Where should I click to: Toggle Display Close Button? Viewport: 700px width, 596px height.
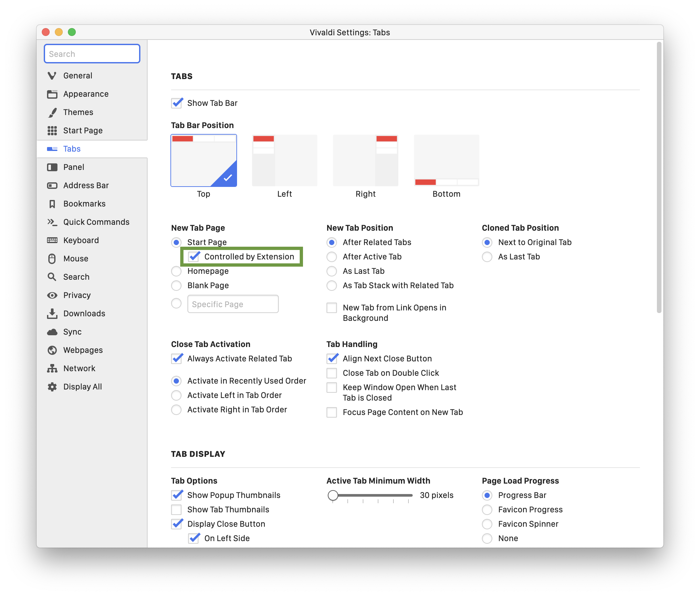click(x=177, y=524)
